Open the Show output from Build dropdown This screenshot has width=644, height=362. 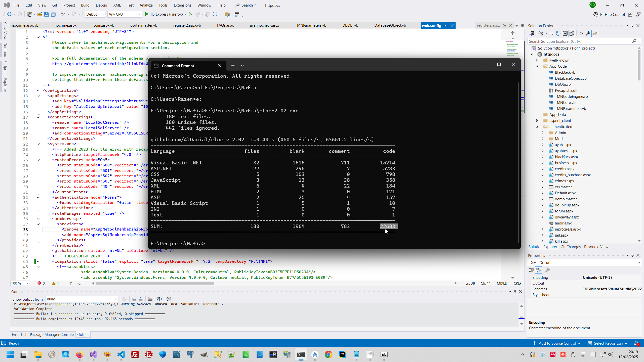[x=82, y=299]
